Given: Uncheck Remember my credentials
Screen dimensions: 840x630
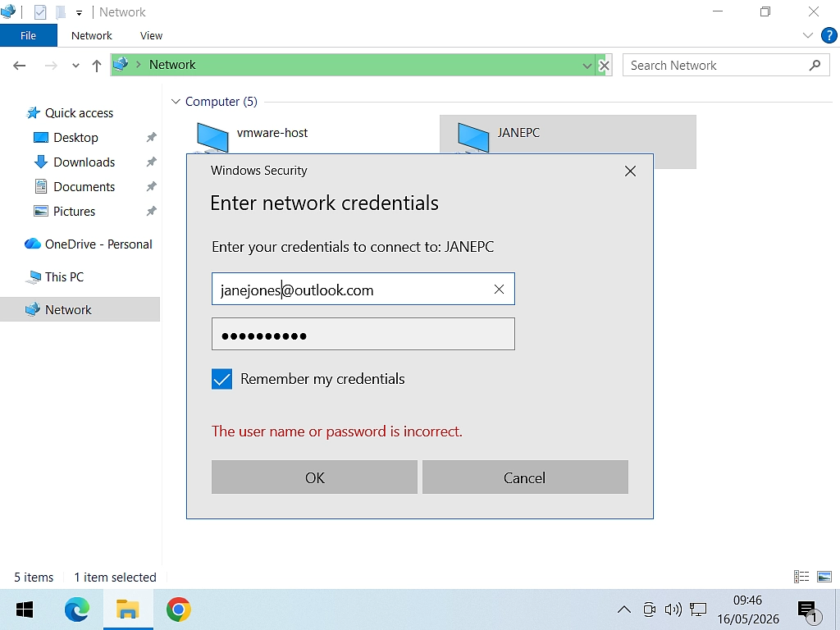Looking at the screenshot, I should pyautogui.click(x=221, y=379).
